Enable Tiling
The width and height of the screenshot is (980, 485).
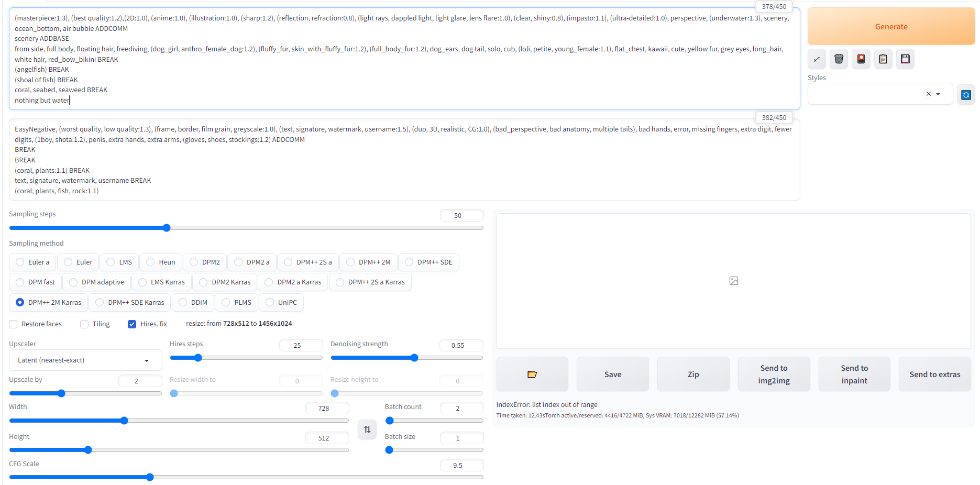pyautogui.click(x=84, y=324)
